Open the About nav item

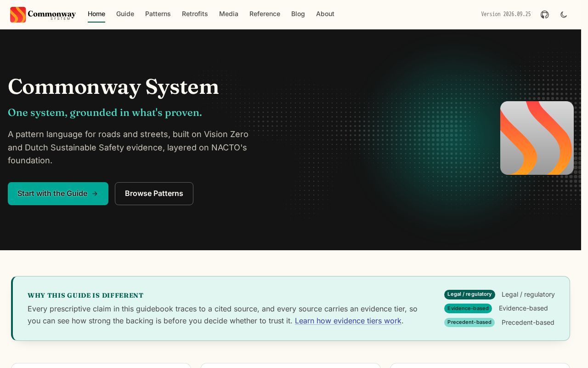[325, 14]
